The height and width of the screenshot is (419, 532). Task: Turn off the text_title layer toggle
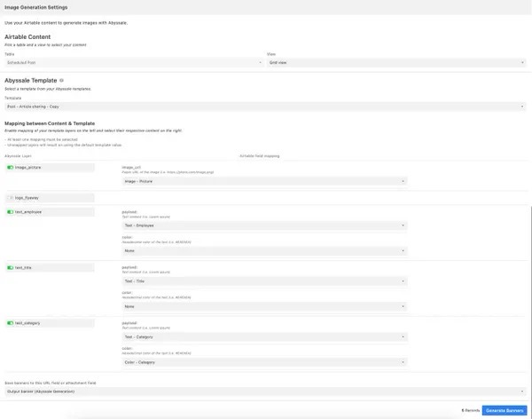[x=10, y=267]
